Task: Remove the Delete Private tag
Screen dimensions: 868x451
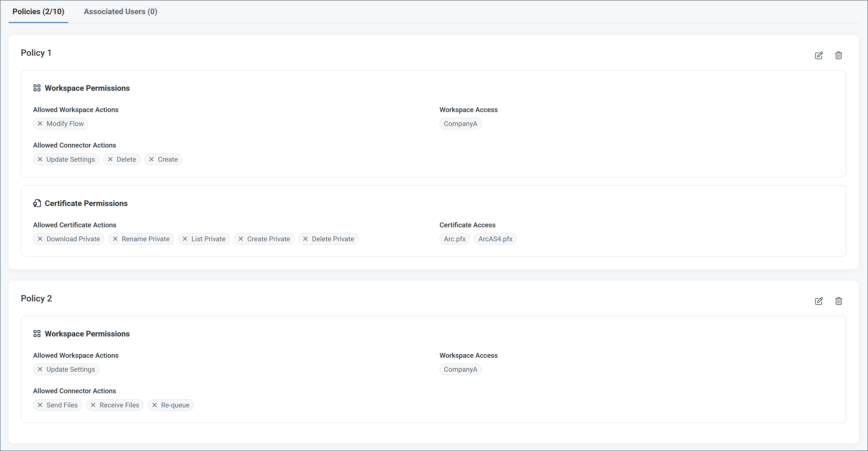Action: point(306,239)
